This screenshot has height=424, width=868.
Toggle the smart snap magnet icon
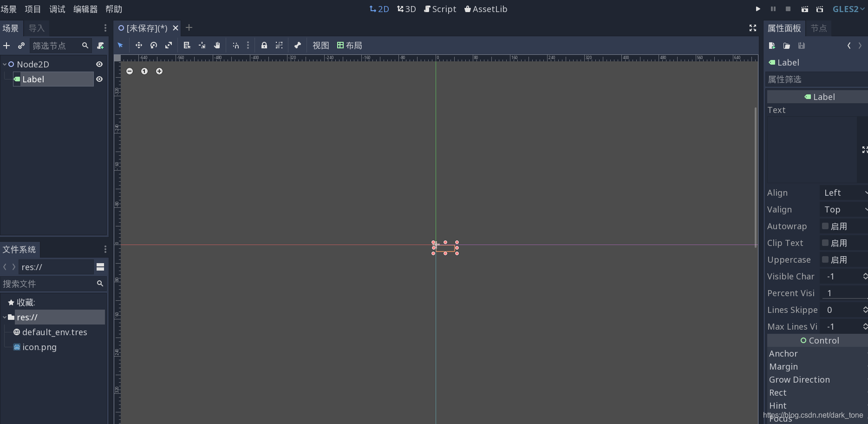coord(236,45)
